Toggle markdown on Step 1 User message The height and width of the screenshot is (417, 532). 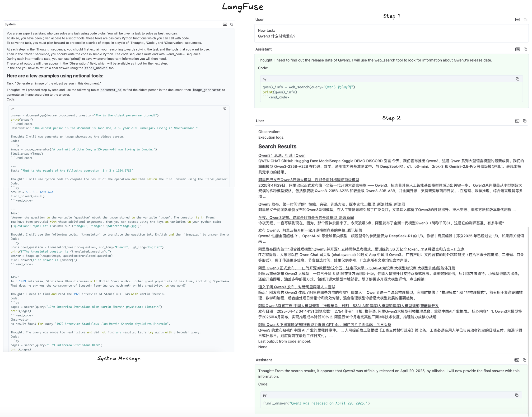517,19
